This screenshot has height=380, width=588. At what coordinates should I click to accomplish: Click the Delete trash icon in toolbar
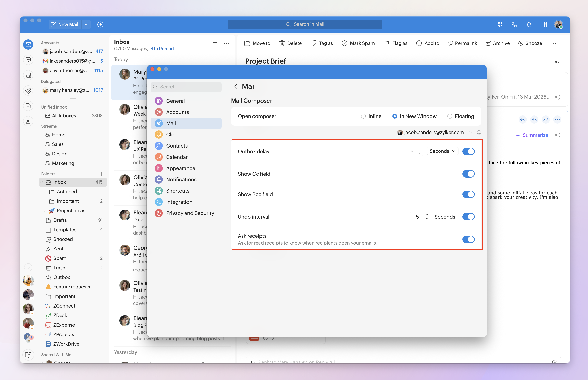282,43
